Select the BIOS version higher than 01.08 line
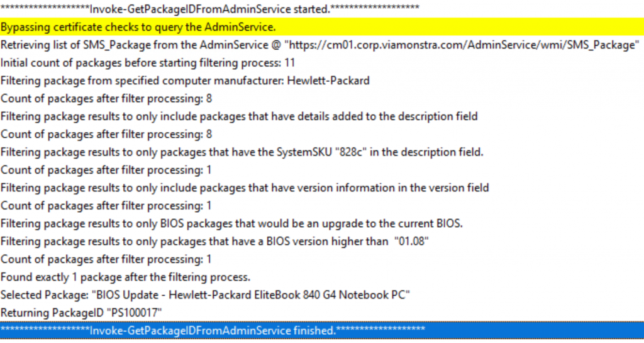 (x=322, y=241)
